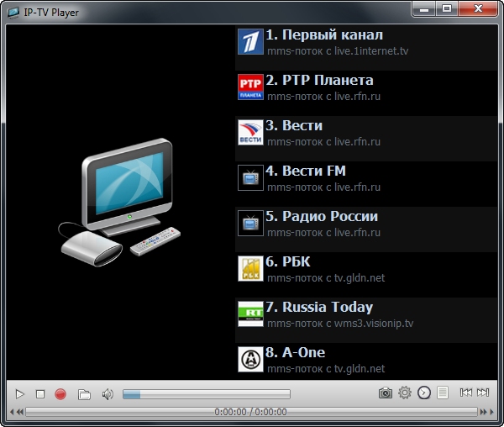Open settings via the gear icon
Viewport: 504px width, 427px height.
click(405, 393)
